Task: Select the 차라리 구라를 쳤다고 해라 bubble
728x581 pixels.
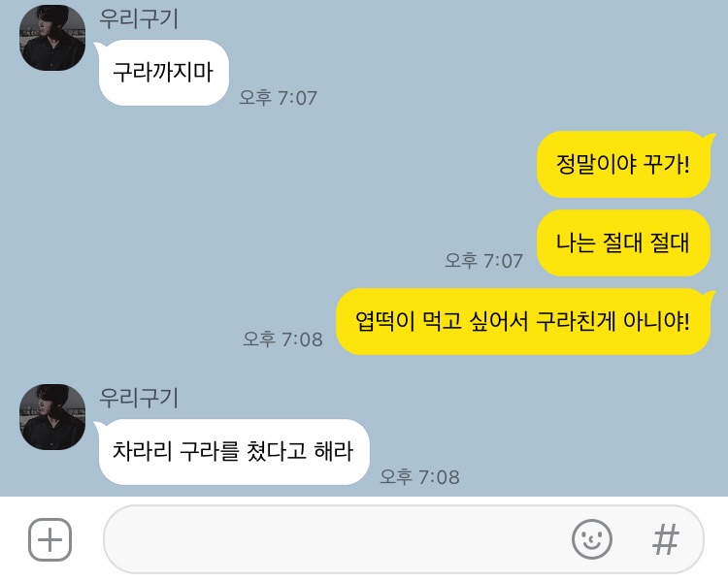Action: point(234,452)
